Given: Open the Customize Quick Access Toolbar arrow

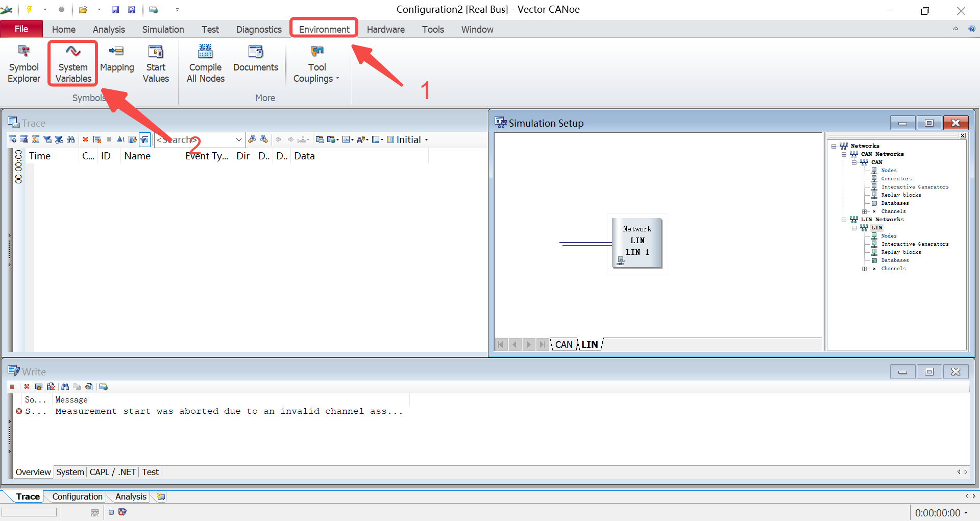Looking at the screenshot, I should [x=177, y=10].
